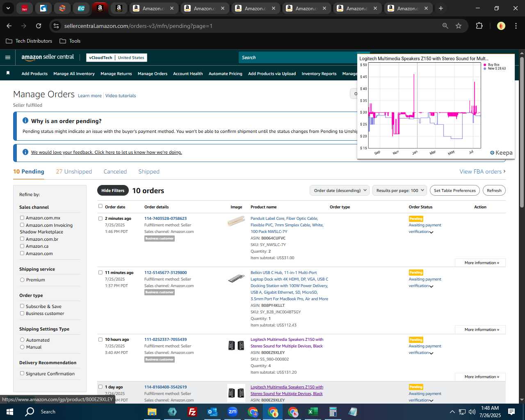Switch to the Shipped tab
The width and height of the screenshot is (525, 420).
tap(149, 171)
